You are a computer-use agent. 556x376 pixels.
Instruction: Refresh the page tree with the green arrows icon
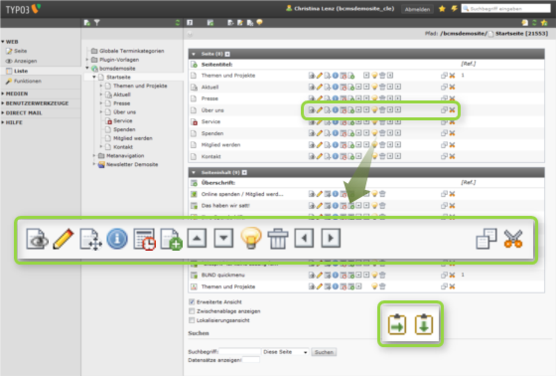tap(177, 23)
